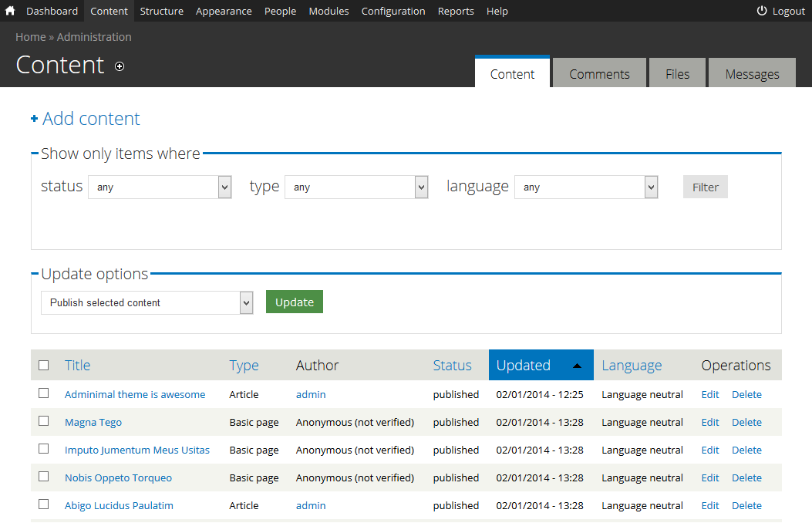This screenshot has height=523, width=812.
Task: Sort the table by Status
Action: point(452,366)
